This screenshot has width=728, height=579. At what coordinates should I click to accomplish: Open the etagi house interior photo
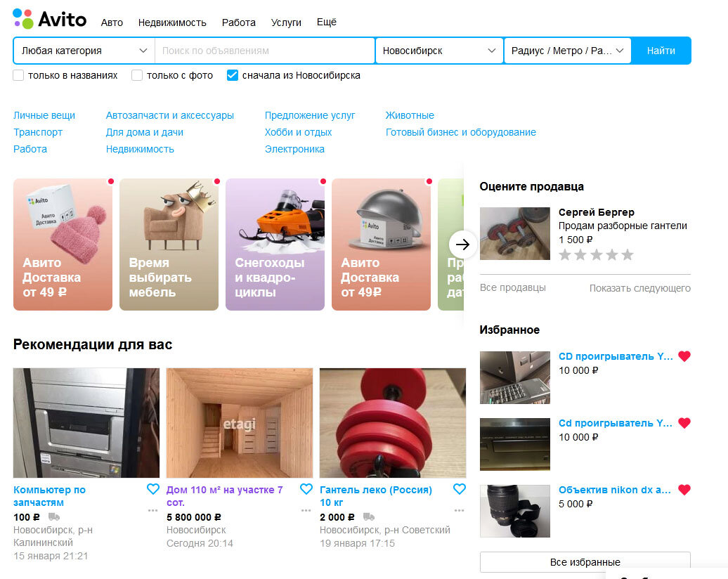(240, 423)
